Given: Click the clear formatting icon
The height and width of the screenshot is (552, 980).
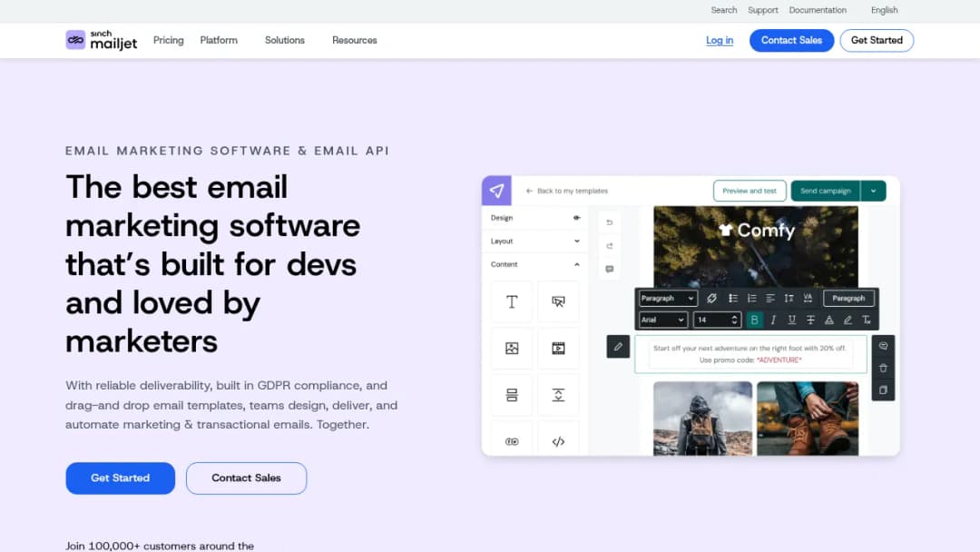Looking at the screenshot, I should pos(867,320).
